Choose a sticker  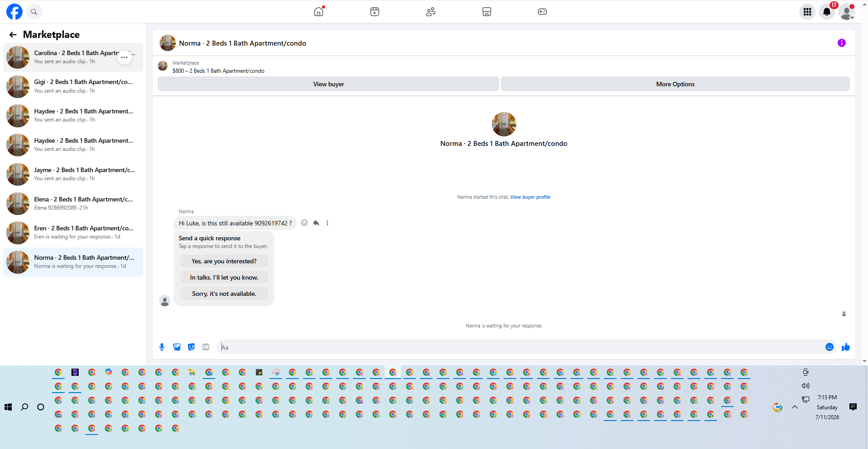191,347
